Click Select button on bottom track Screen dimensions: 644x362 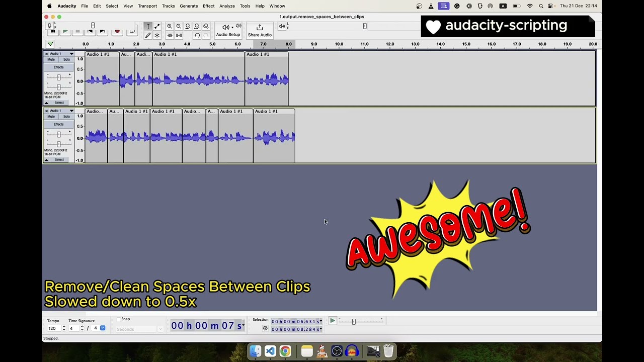coord(59,159)
